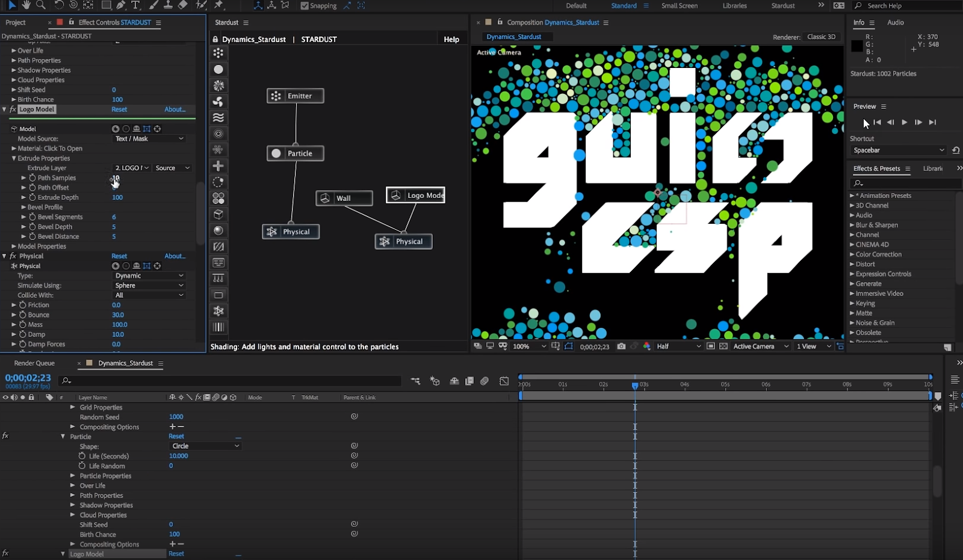Switch to the Render Queue tab
The image size is (963, 560).
(34, 363)
